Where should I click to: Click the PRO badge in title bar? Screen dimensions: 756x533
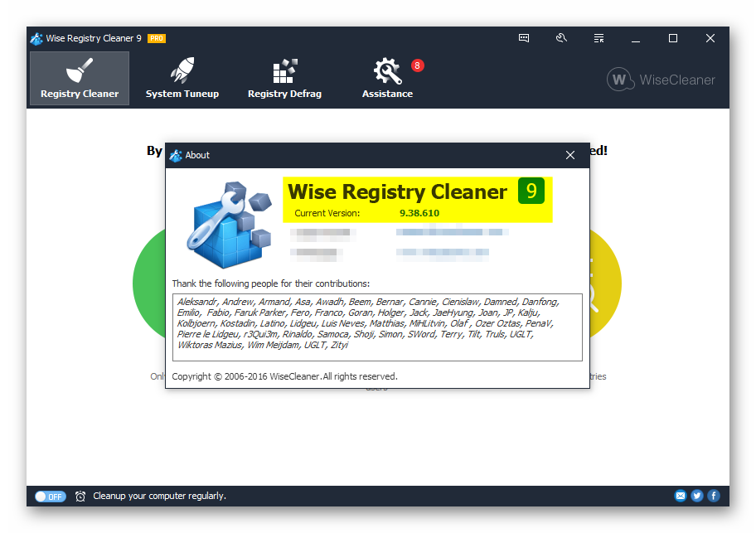tap(156, 39)
